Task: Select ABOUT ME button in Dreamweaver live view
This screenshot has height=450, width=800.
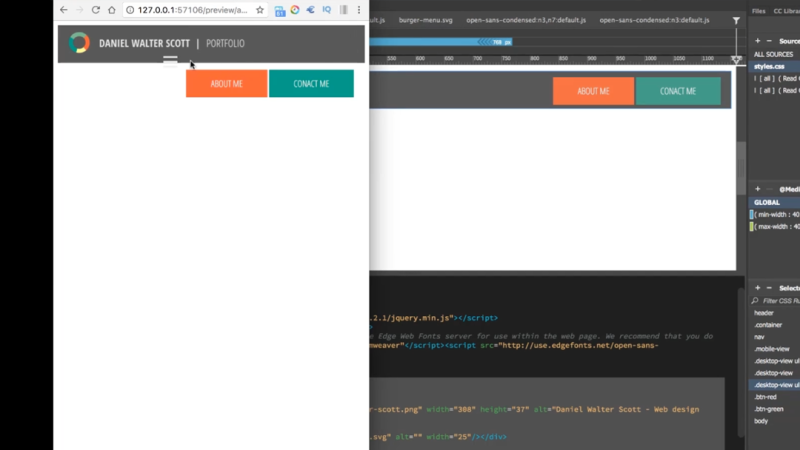Action: point(593,91)
